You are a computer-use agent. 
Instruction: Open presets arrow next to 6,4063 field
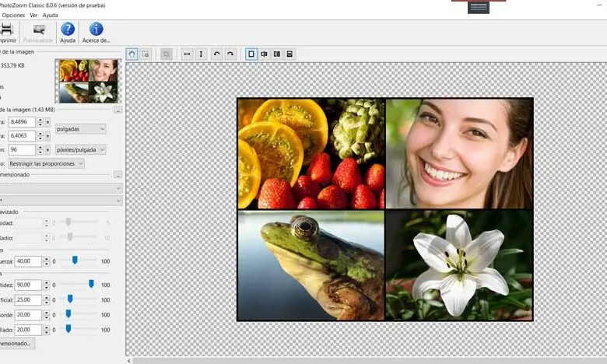48,136
